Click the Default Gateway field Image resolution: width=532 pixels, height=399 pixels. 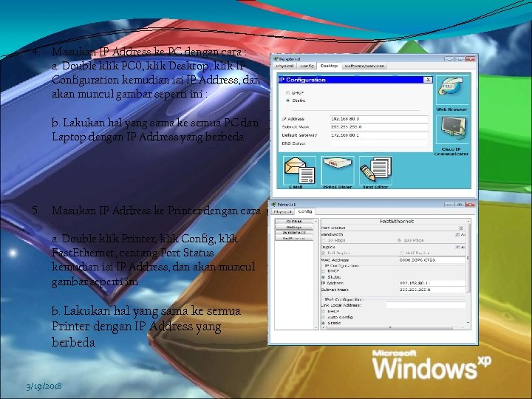tap(379, 135)
